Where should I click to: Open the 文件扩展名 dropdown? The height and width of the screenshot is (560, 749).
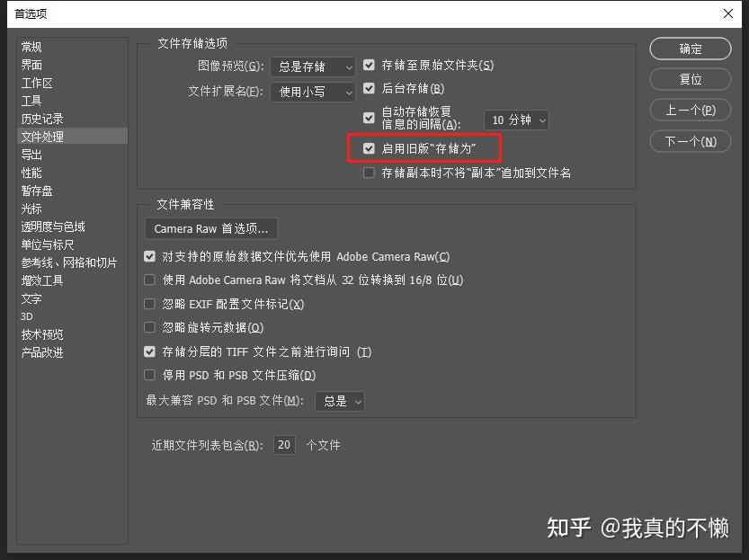312,91
